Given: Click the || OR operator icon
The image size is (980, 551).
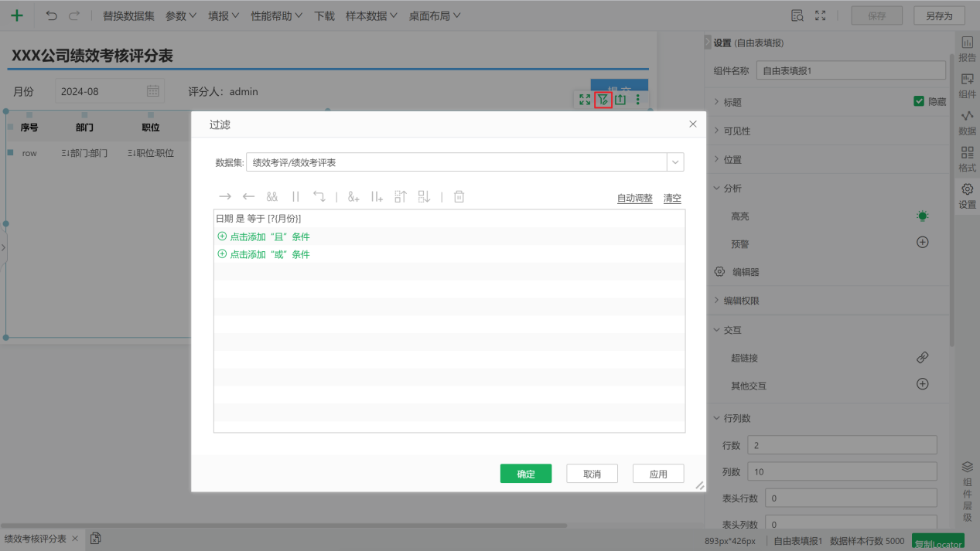Looking at the screenshot, I should (295, 197).
